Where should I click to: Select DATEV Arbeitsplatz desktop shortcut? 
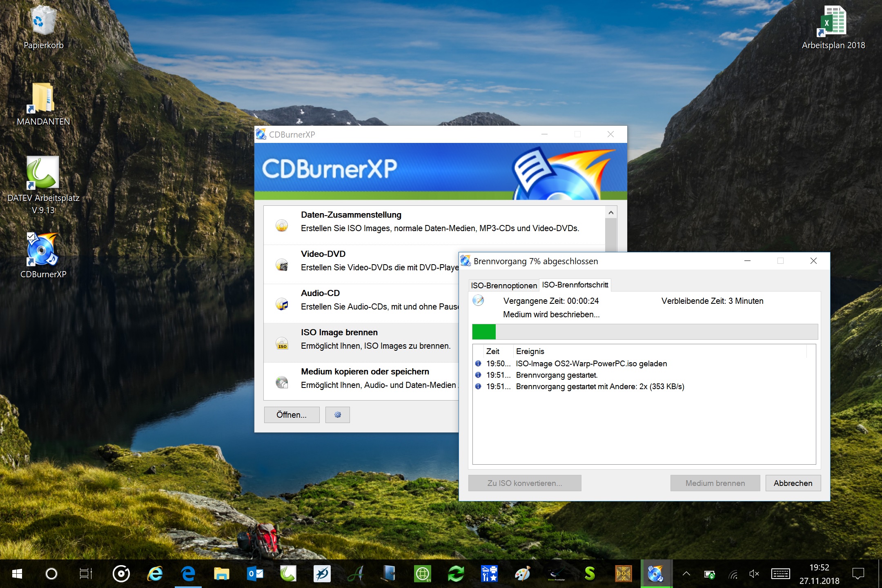click(x=43, y=186)
